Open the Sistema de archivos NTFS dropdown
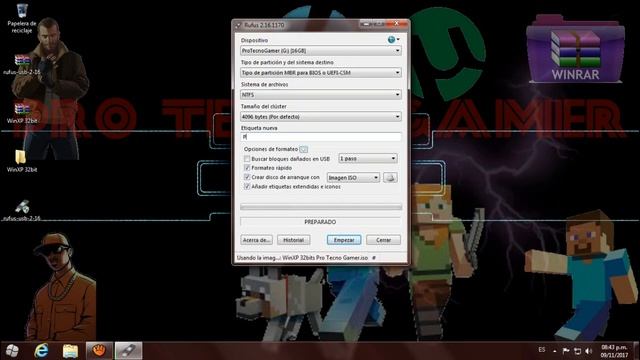Screen dimensions: 640x360 (x=321, y=95)
